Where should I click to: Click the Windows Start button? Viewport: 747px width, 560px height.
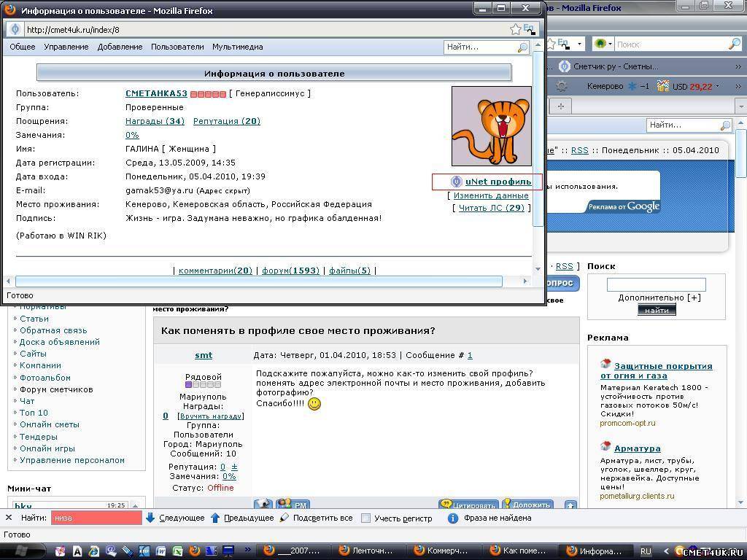pyautogui.click(x=21, y=551)
